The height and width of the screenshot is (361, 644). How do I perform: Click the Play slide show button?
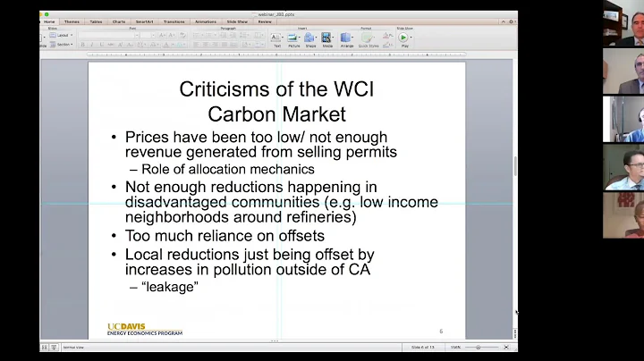click(403, 38)
